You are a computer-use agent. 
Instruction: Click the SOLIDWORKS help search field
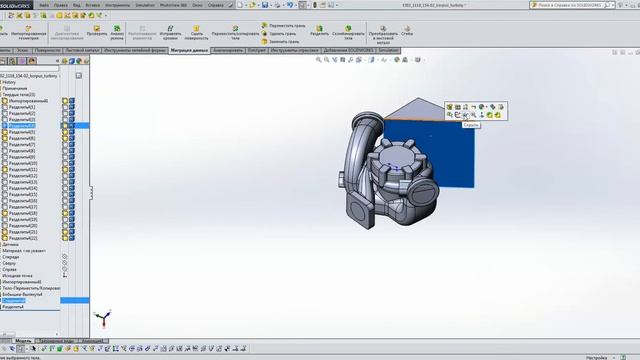pyautogui.click(x=569, y=5)
